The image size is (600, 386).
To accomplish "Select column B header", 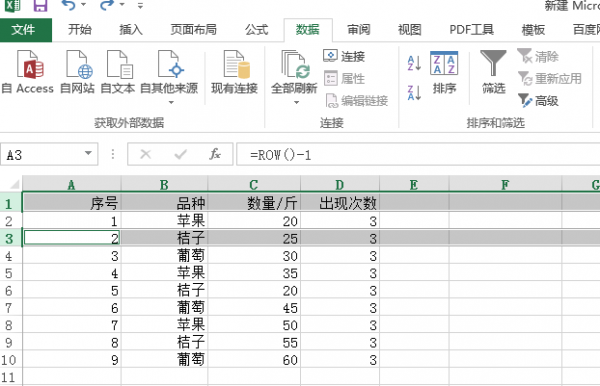I will pos(165,185).
